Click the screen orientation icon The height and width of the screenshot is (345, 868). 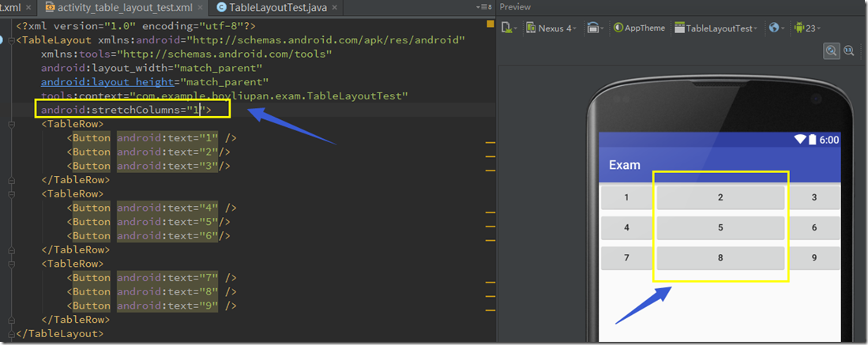tap(595, 28)
